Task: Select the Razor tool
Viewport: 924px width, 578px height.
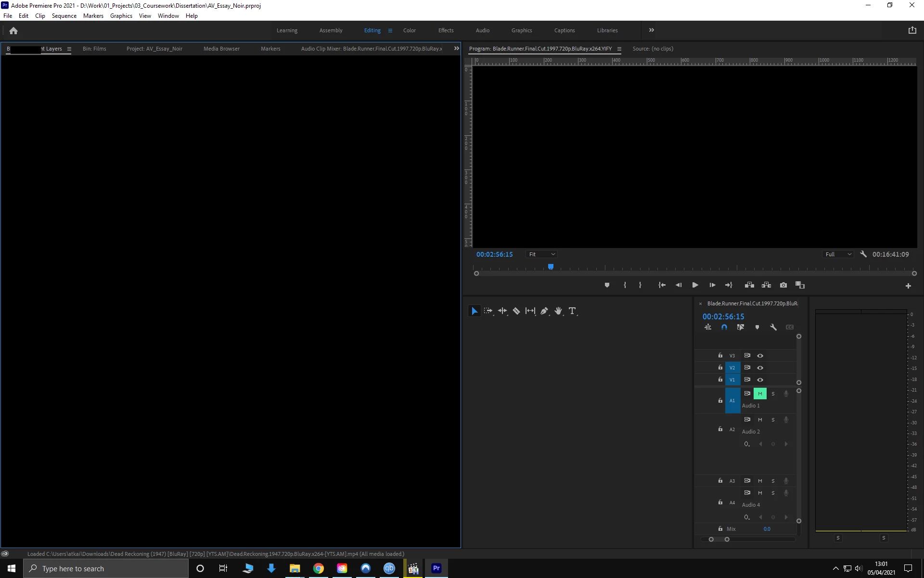Action: pyautogui.click(x=516, y=311)
